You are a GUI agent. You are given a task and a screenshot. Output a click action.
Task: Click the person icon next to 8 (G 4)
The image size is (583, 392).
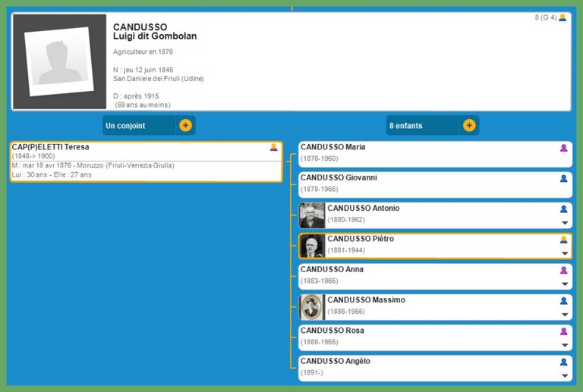[563, 17]
